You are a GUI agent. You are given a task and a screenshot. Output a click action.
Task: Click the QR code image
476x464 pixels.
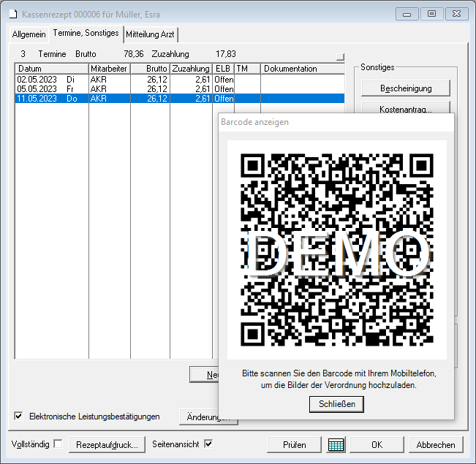(337, 250)
